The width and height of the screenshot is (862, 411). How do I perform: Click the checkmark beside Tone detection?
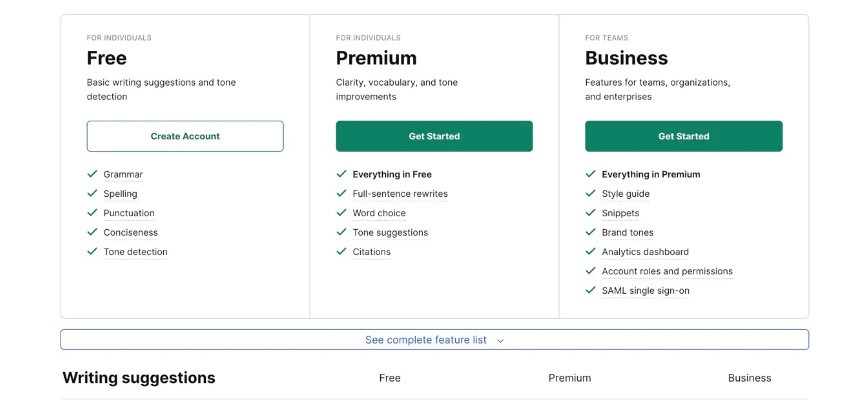point(92,251)
